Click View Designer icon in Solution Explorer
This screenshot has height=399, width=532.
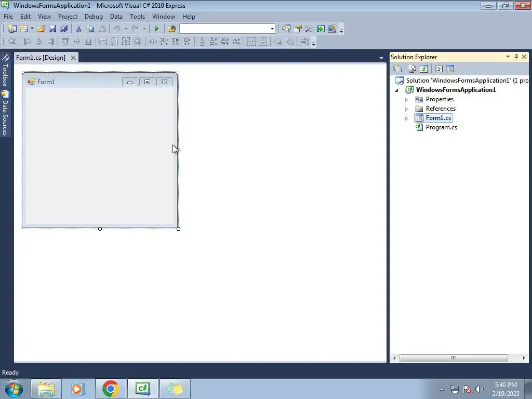point(450,69)
